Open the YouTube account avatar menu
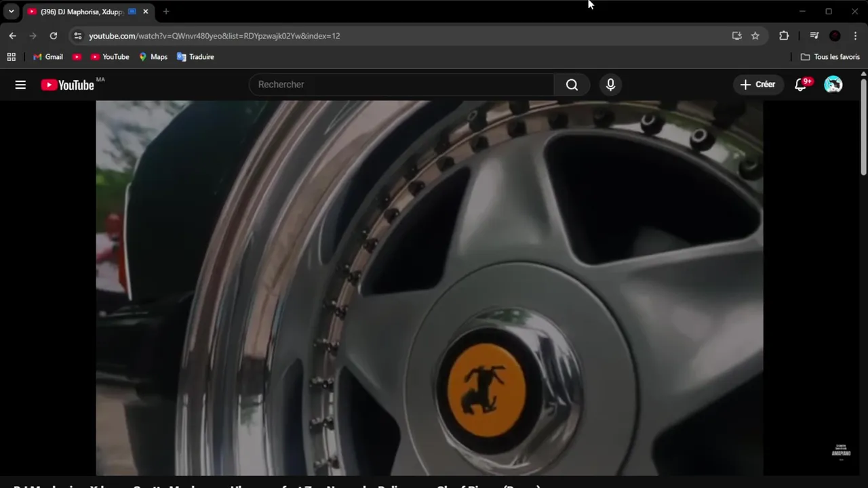Image resolution: width=868 pixels, height=488 pixels. coord(833,85)
